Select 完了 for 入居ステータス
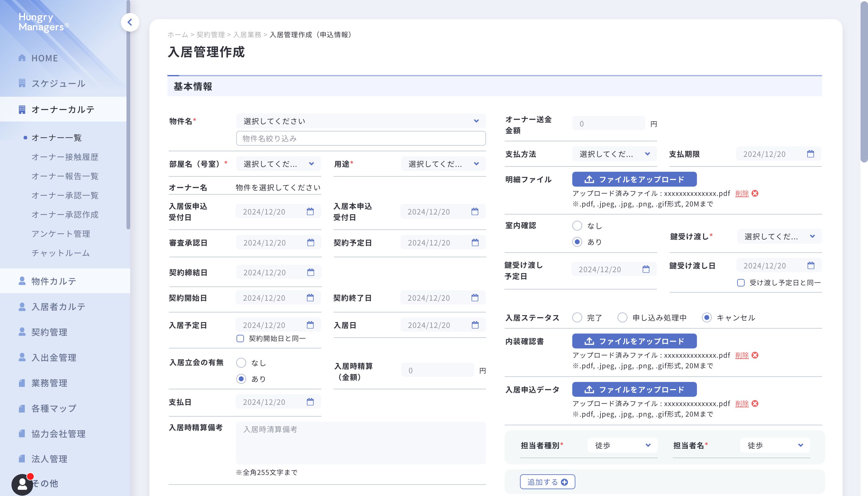This screenshot has height=496, width=868. (x=577, y=317)
